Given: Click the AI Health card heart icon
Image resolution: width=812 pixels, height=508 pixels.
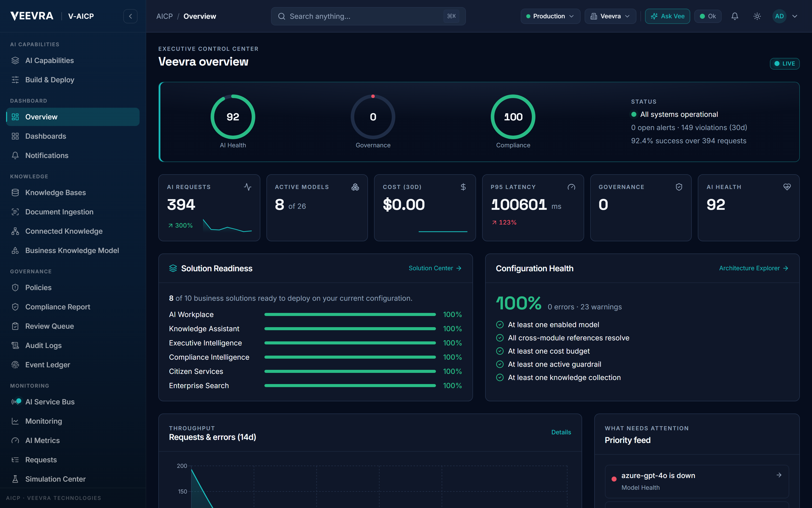Looking at the screenshot, I should click(x=787, y=187).
